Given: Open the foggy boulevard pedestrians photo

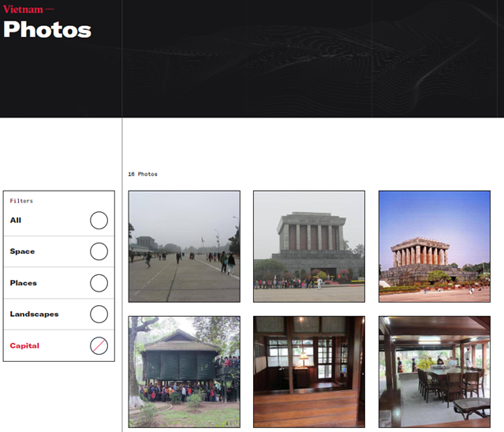Looking at the screenshot, I should click(185, 247).
